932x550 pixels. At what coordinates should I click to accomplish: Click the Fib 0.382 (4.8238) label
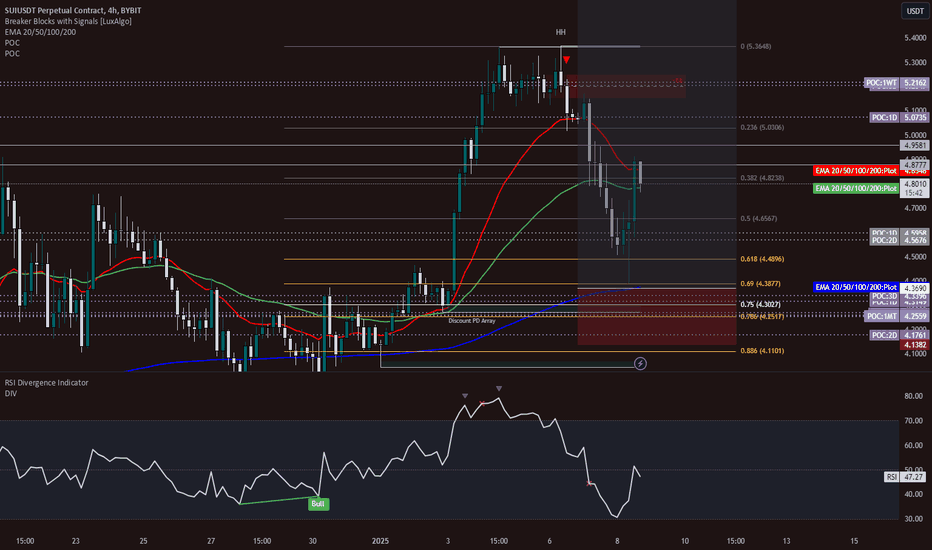click(762, 178)
